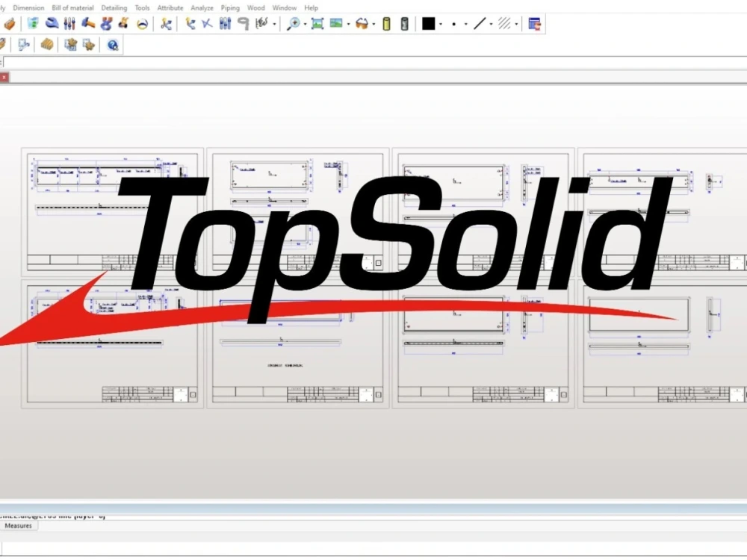Click the red document marker above the drawing area

pos(3,77)
